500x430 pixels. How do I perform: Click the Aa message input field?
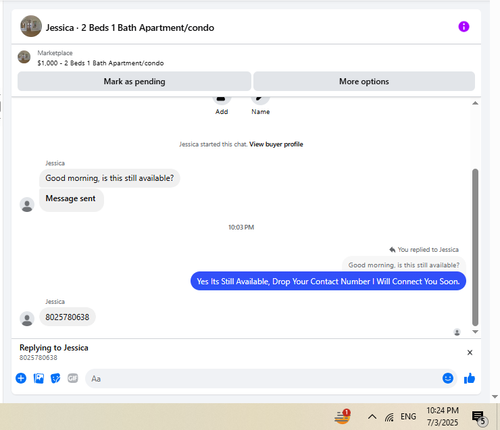click(263, 379)
